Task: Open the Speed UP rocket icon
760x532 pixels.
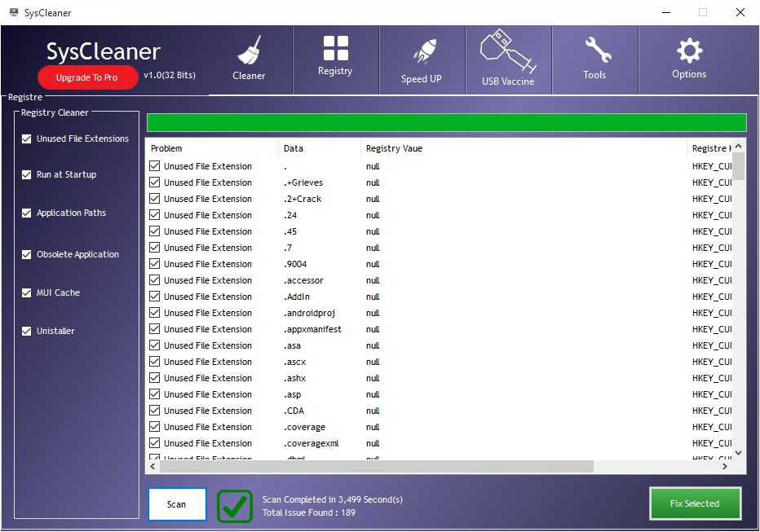Action: point(425,51)
